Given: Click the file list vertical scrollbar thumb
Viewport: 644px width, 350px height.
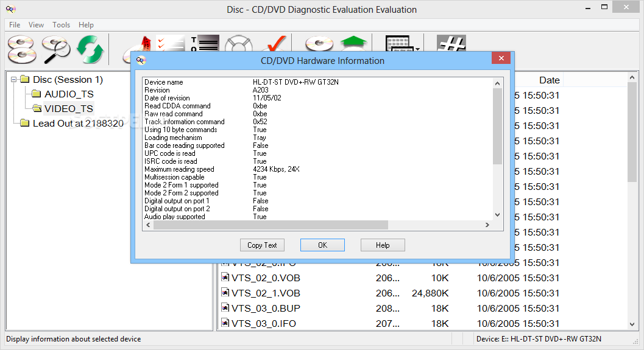Looking at the screenshot, I should point(632,132).
